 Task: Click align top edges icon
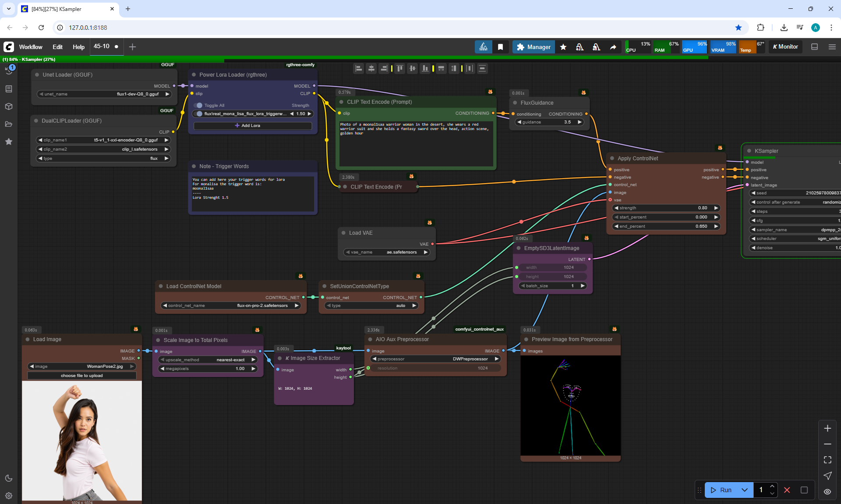click(399, 68)
